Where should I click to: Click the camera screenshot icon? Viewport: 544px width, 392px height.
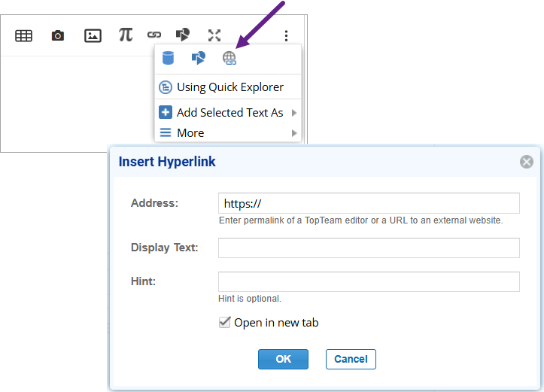pyautogui.click(x=58, y=35)
